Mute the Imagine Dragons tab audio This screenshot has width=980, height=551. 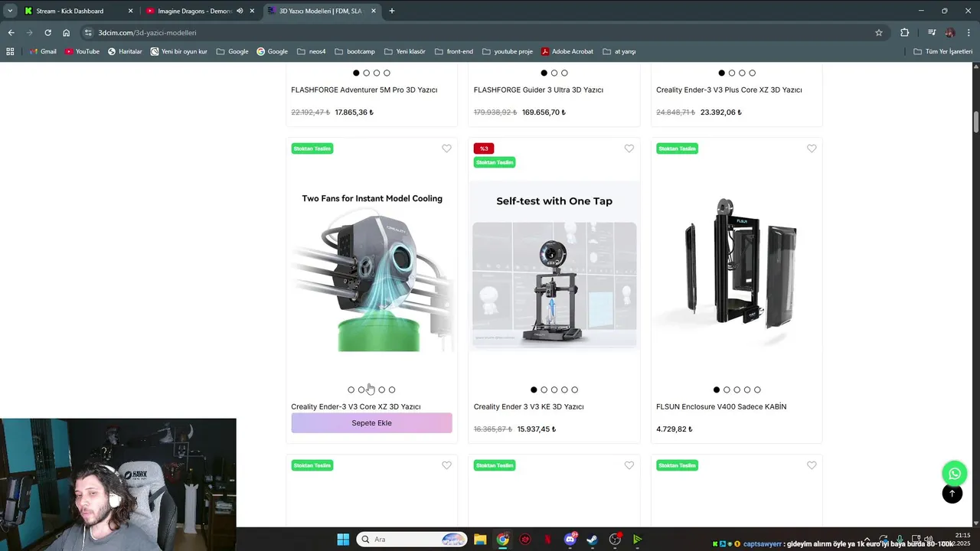coord(240,11)
